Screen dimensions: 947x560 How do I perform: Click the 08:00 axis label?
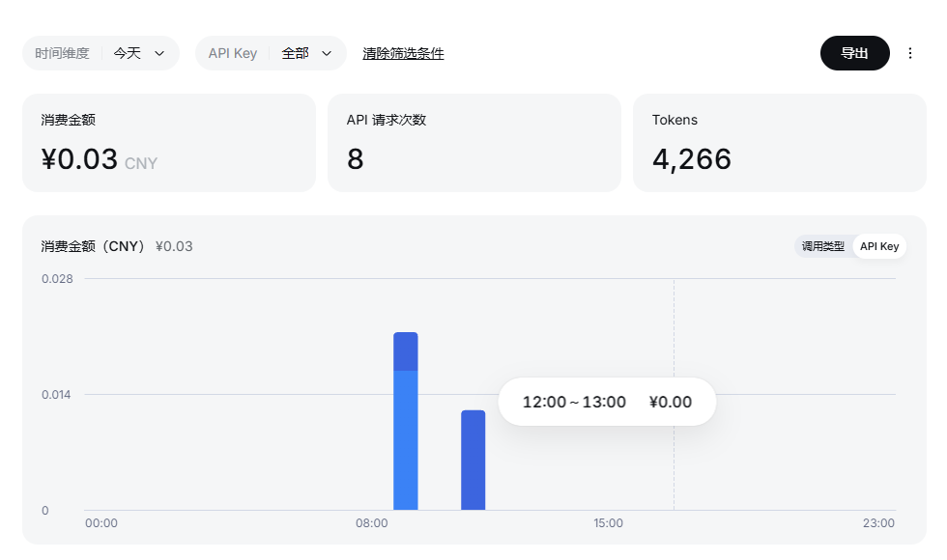coord(371,523)
